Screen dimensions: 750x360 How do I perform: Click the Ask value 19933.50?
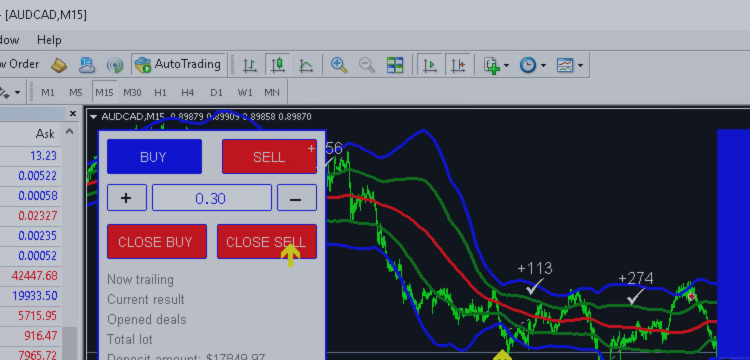(34, 296)
